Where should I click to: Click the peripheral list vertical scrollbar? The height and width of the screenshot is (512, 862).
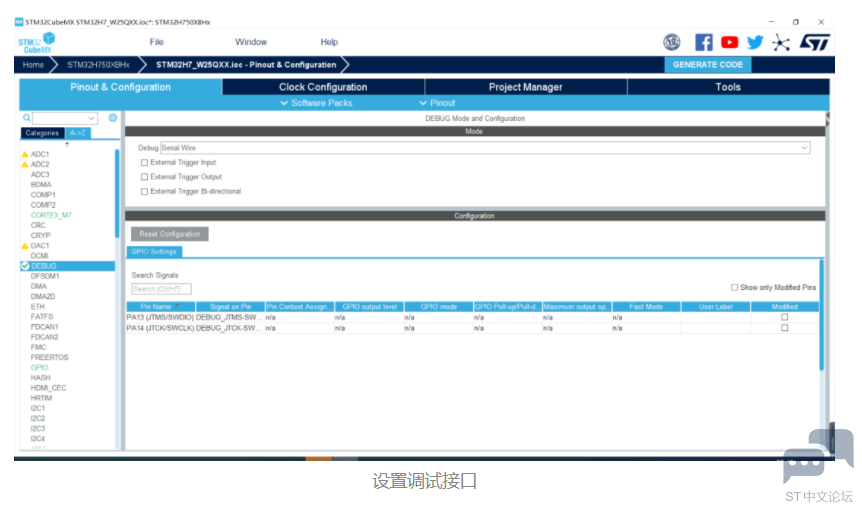click(117, 194)
